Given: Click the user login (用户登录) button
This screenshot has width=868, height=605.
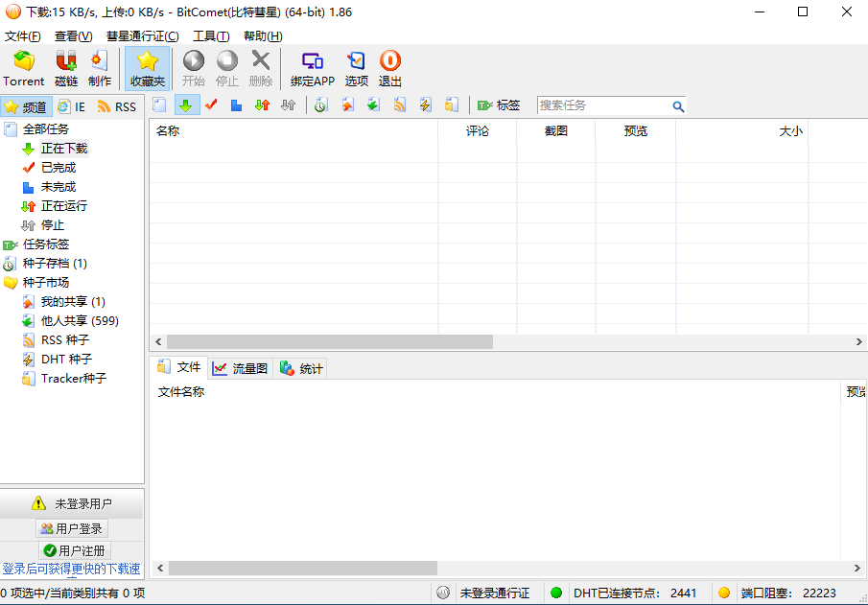Looking at the screenshot, I should [x=72, y=528].
